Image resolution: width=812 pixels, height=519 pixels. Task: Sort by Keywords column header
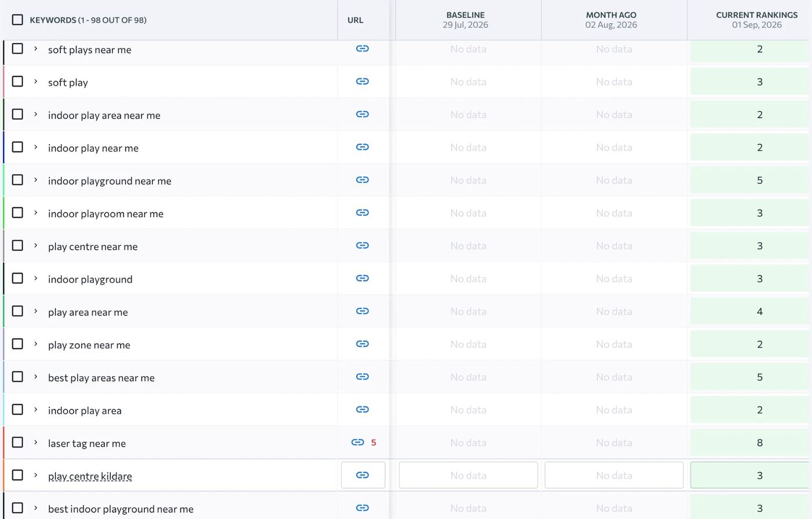tap(88, 20)
